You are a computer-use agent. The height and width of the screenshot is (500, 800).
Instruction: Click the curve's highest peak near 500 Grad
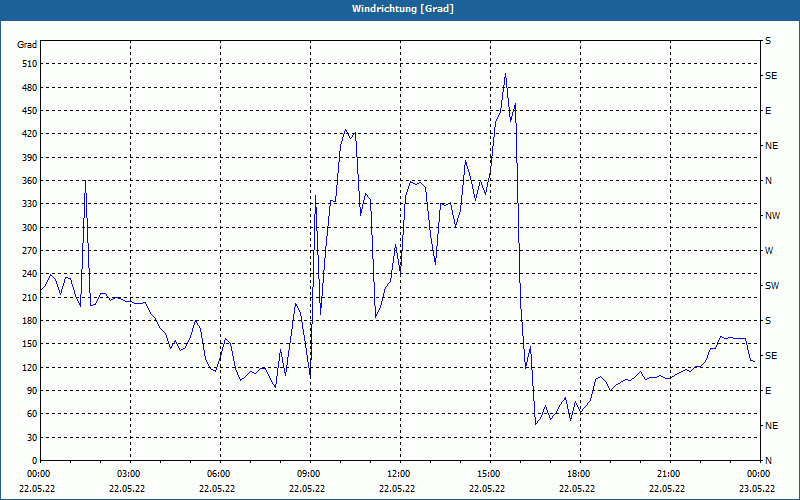(x=505, y=74)
